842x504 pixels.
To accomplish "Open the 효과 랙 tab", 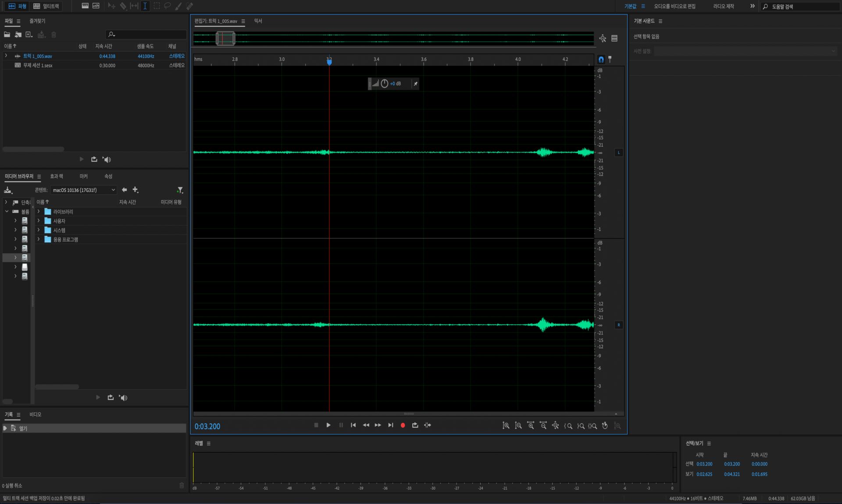I will pos(56,176).
